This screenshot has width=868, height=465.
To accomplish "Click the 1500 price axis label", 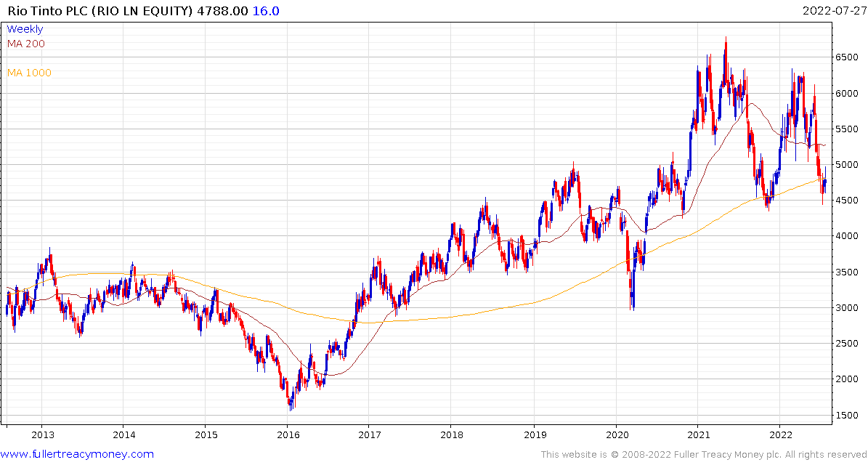I will tap(848, 415).
